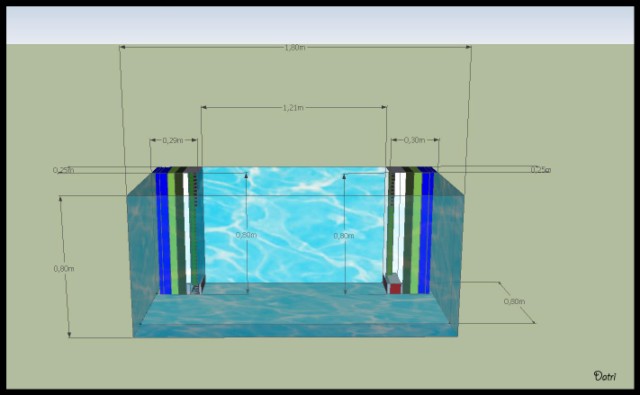Select the 0,25m label on the right side

coord(540,169)
